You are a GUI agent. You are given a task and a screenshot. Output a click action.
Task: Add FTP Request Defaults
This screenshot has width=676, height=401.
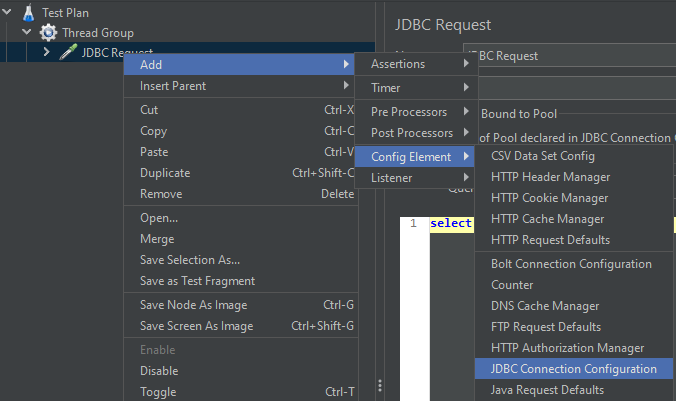coord(574,327)
